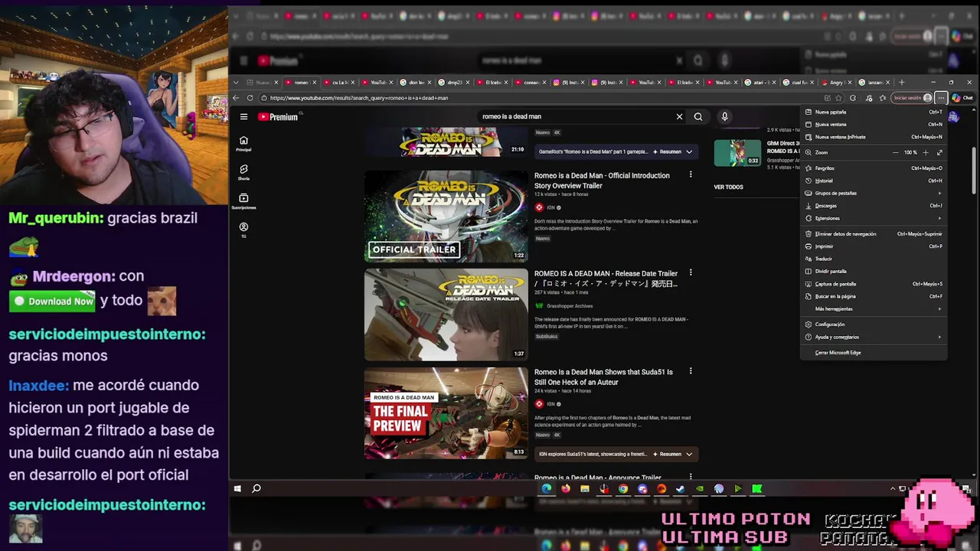Open Grasshopper Archives channel link
The height and width of the screenshot is (551, 980).
pyautogui.click(x=570, y=306)
